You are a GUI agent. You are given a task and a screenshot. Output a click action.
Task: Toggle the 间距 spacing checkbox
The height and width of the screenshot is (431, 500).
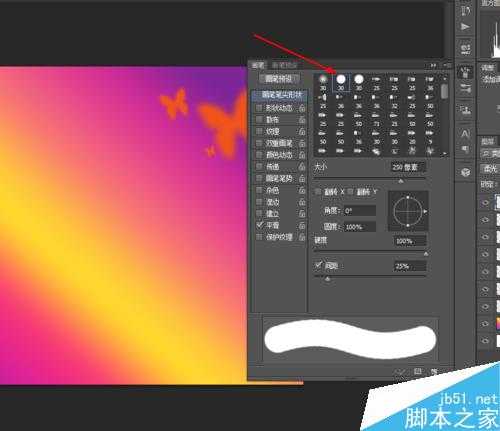tap(318, 265)
